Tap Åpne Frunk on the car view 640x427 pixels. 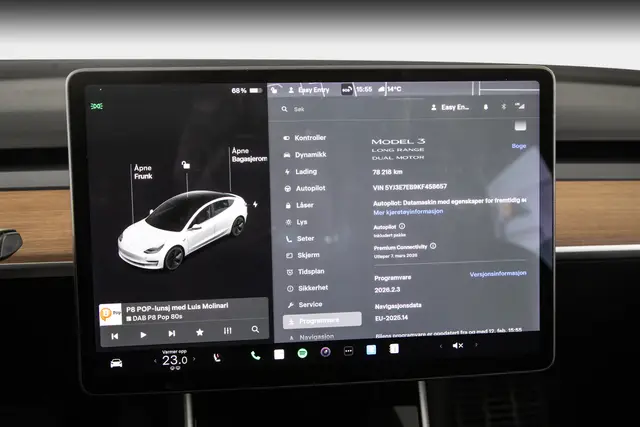click(x=143, y=172)
